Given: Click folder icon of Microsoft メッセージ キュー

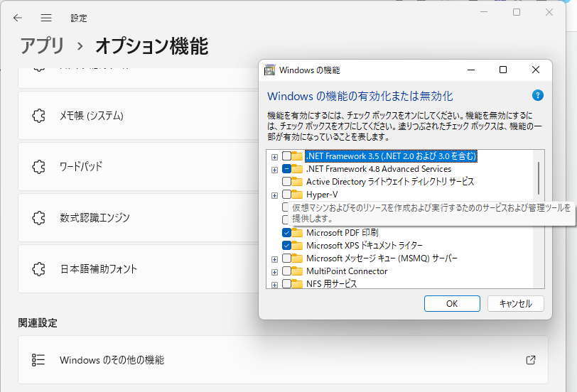Looking at the screenshot, I should point(297,258).
